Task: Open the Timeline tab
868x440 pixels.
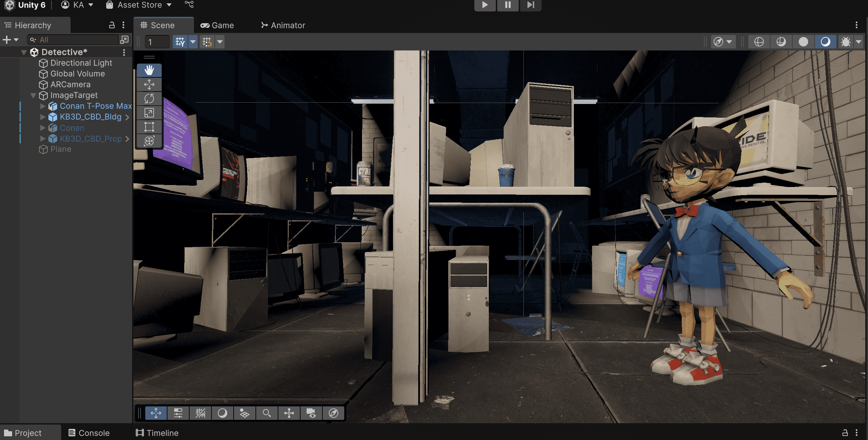Action: pyautogui.click(x=157, y=433)
